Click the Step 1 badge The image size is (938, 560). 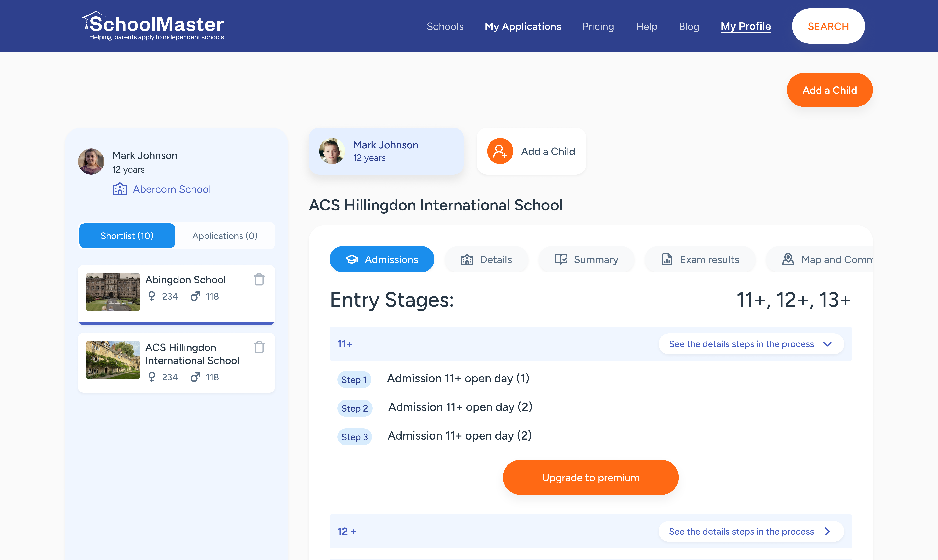click(354, 380)
